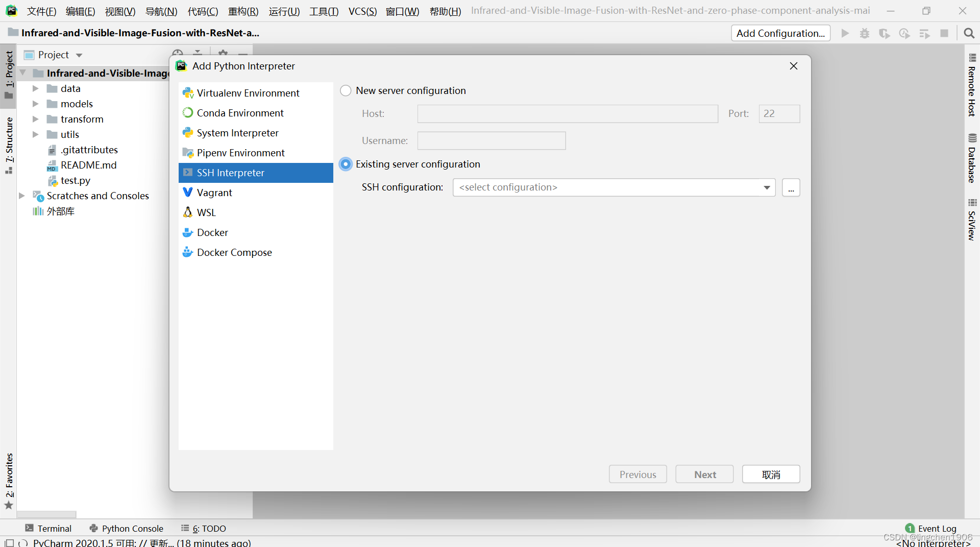
Task: Select Docker Compose interpreter option
Action: [256, 252]
